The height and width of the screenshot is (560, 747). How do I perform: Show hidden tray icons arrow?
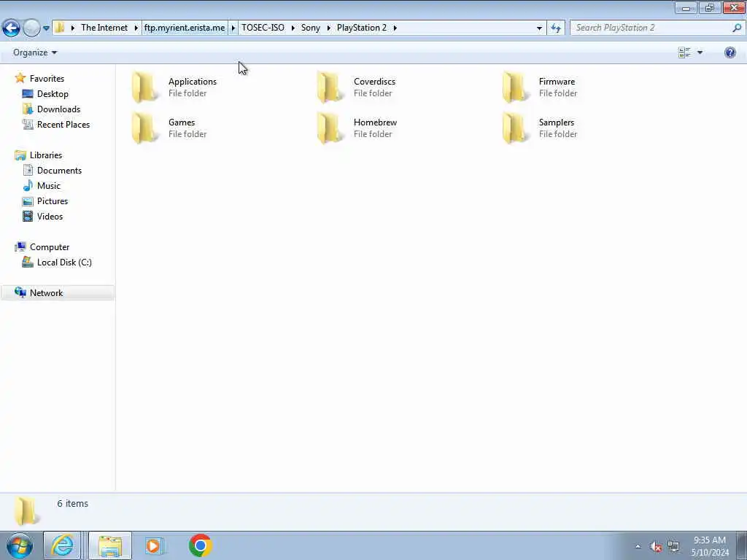[x=638, y=546]
